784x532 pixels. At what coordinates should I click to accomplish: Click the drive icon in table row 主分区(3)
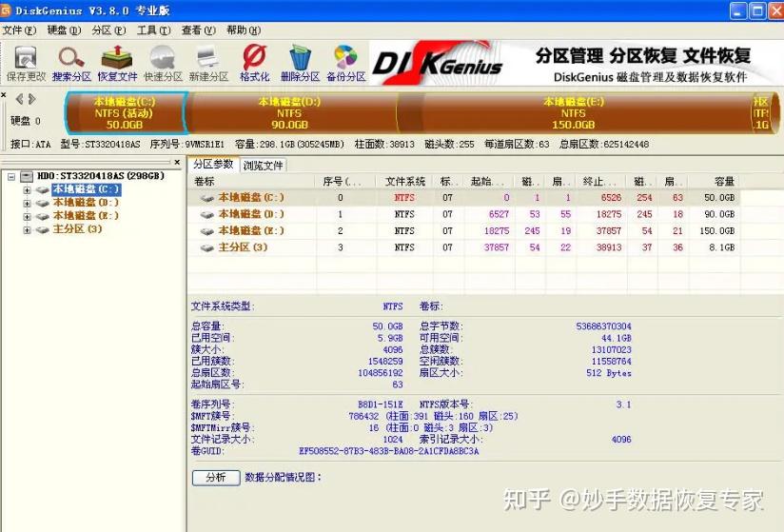coord(207,247)
